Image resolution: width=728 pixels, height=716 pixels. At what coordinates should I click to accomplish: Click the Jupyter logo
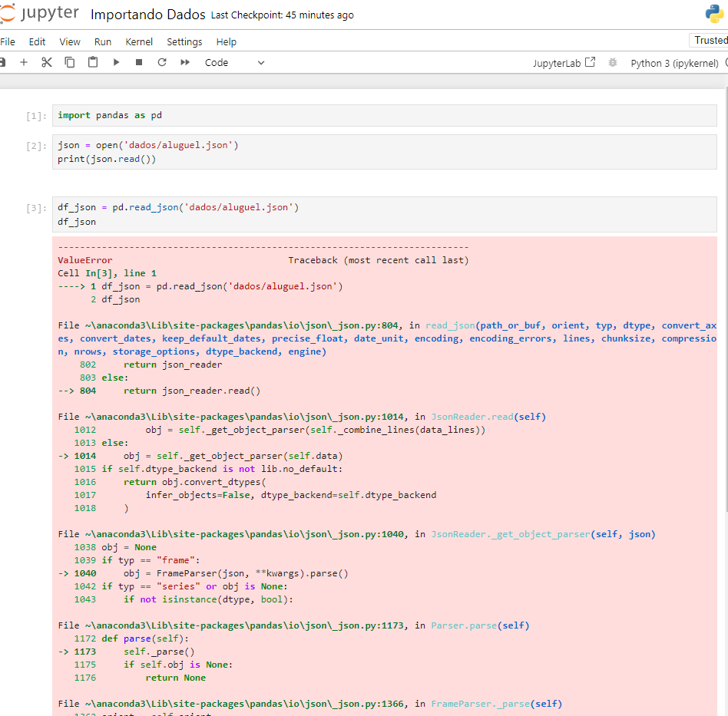(x=40, y=14)
